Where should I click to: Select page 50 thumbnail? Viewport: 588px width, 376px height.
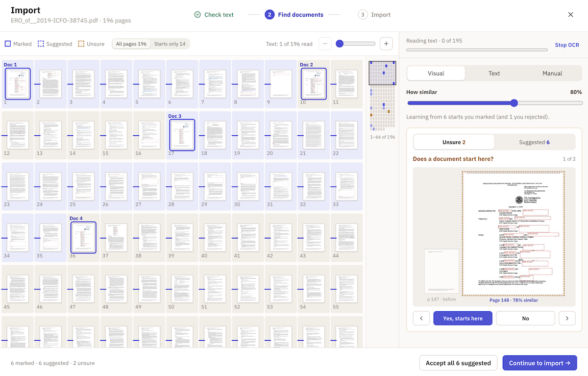(x=182, y=288)
